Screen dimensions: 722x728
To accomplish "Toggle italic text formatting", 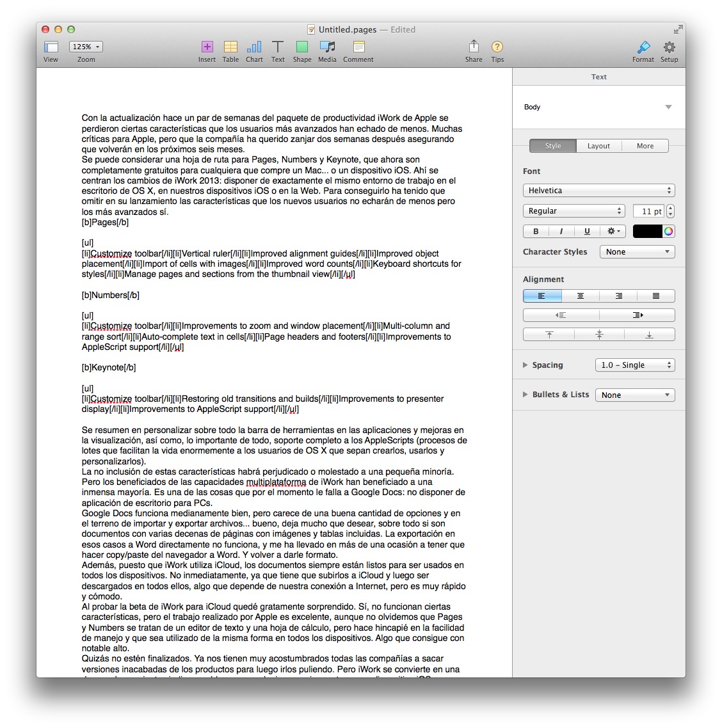I will 561,231.
